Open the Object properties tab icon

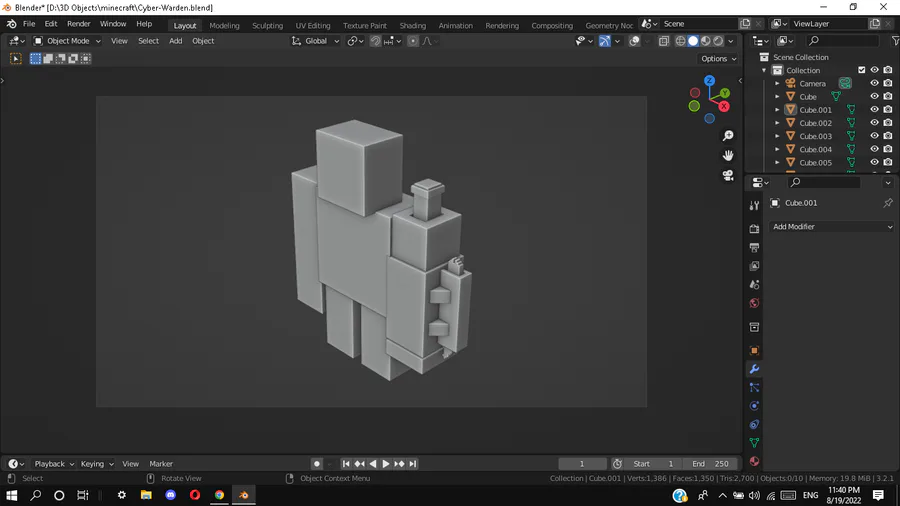(x=754, y=351)
